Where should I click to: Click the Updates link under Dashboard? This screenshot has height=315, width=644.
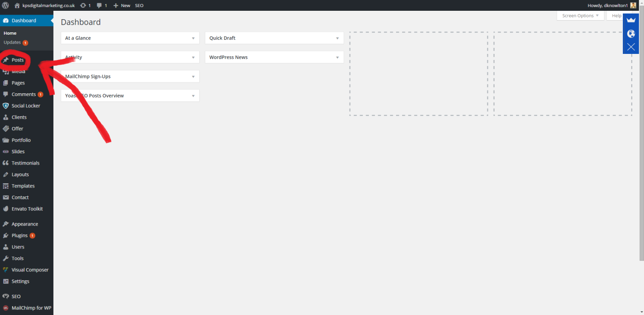pyautogui.click(x=12, y=42)
